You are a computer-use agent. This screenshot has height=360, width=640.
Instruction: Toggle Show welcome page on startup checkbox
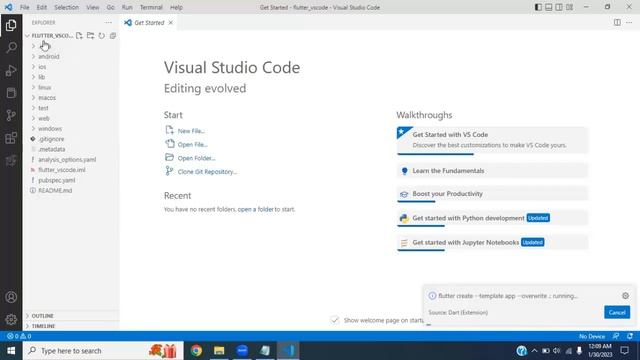click(x=335, y=320)
